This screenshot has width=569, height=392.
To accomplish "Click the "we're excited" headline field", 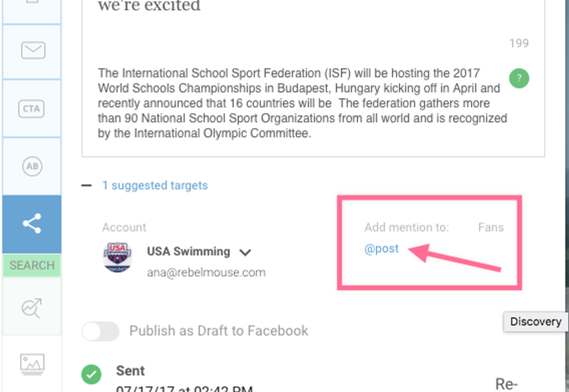I will click(x=149, y=7).
